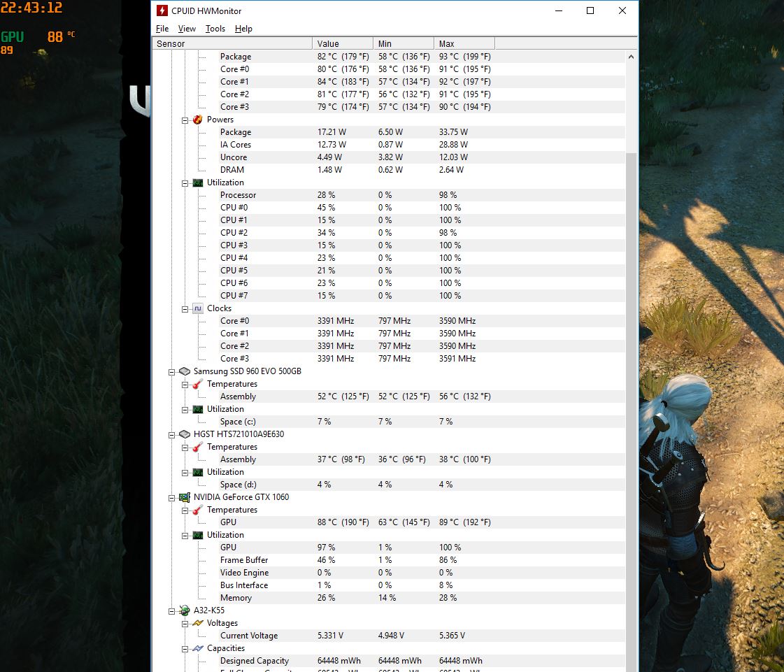This screenshot has width=784, height=672.
Task: Collapse the A32-K55 battery node
Action: pos(171,611)
